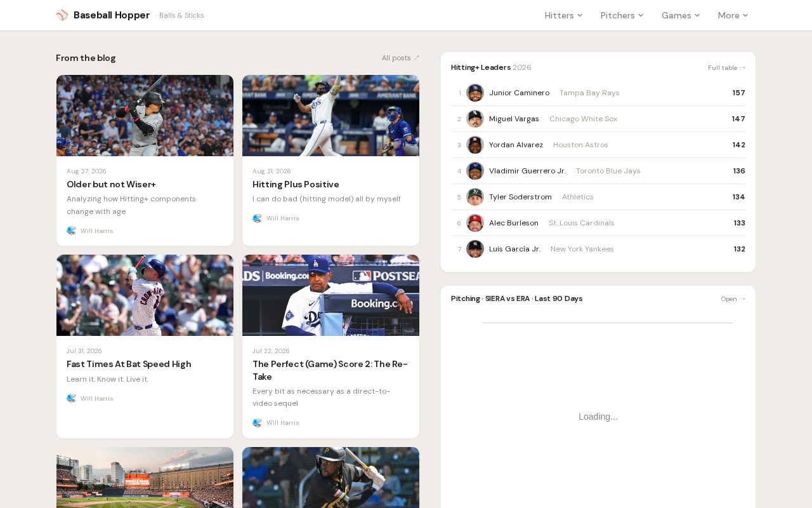Open the All posts link
The width and height of the screenshot is (812, 508).
click(400, 58)
